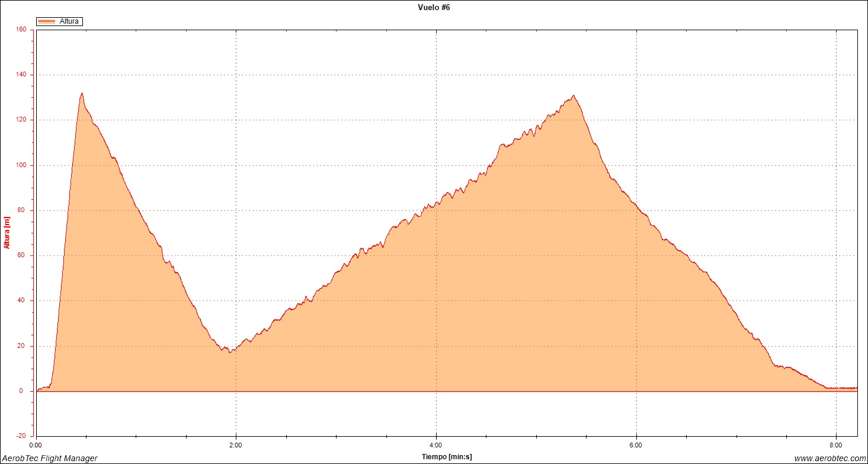The width and height of the screenshot is (868, 464).
Task: Click the vertical Altura [m] axis title
Action: pos(7,232)
